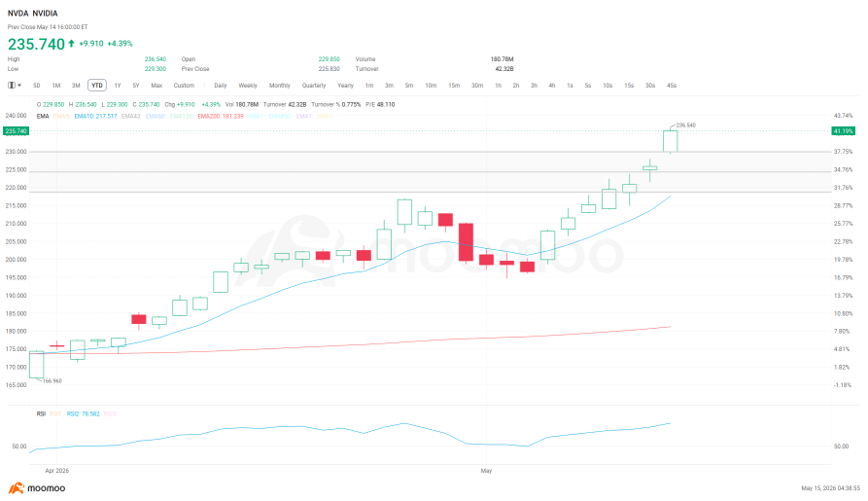Click the +4.39% change in the header

pos(120,43)
